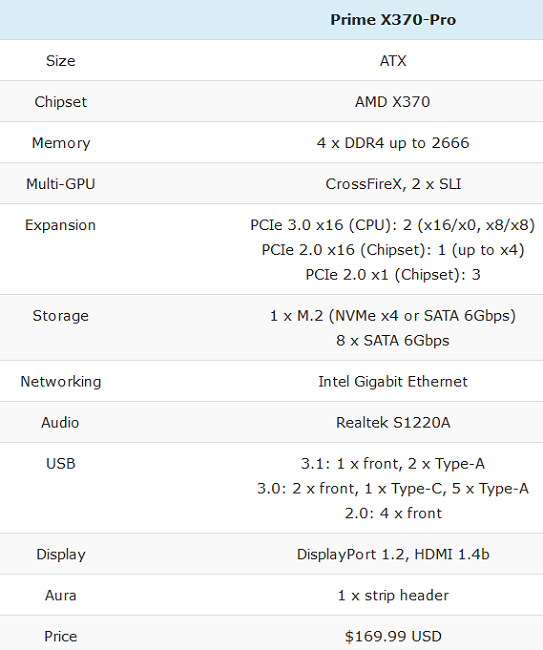Click the Realtek S1220A audio value
Screen dimensions: 543x650
click(x=393, y=422)
